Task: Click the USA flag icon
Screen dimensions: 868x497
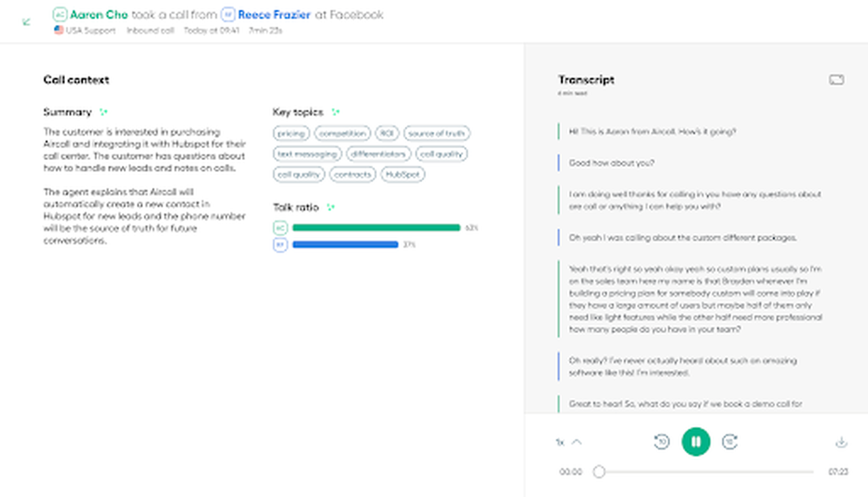Action: click(58, 30)
